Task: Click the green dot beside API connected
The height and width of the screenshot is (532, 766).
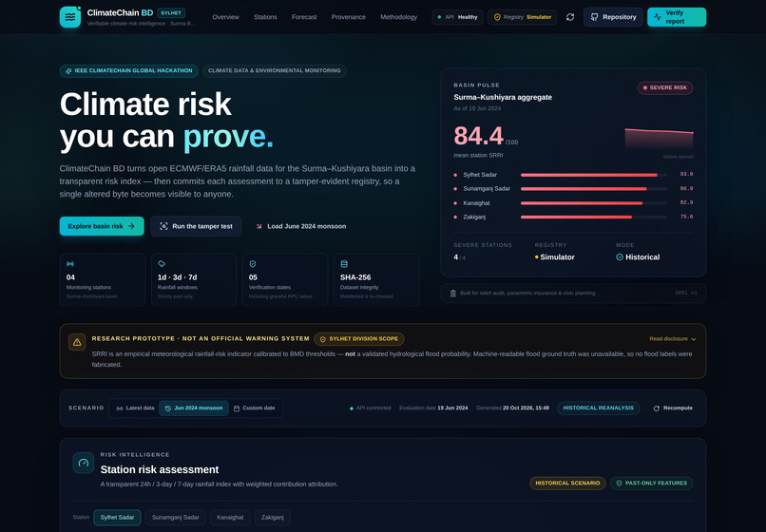Action: (352, 408)
